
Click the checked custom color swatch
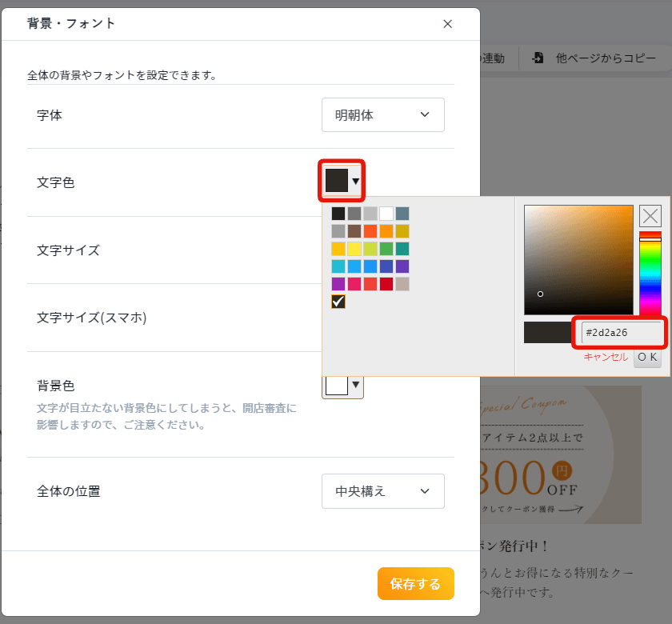tap(338, 302)
